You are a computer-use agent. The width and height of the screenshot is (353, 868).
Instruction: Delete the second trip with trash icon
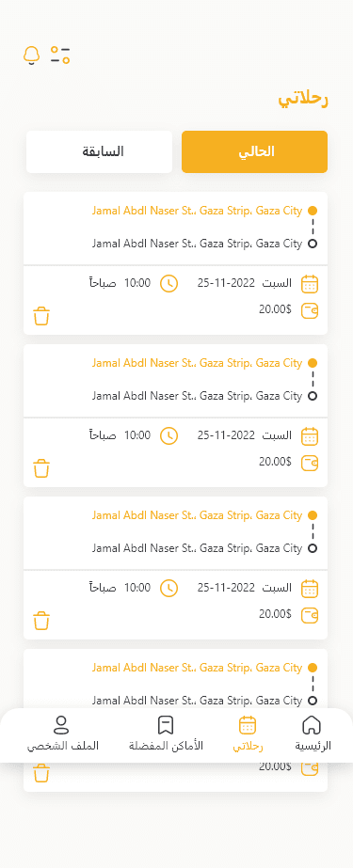pos(41,468)
